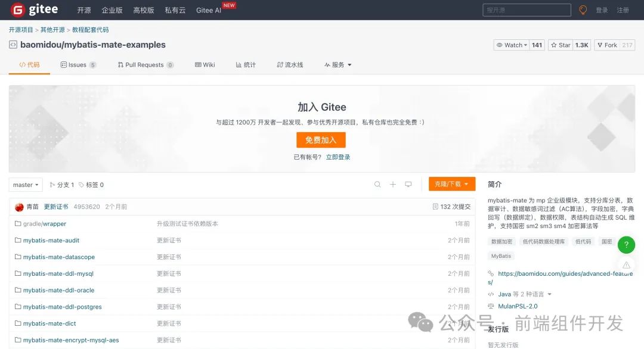Open the latest commit 更新证书 link

coord(56,207)
